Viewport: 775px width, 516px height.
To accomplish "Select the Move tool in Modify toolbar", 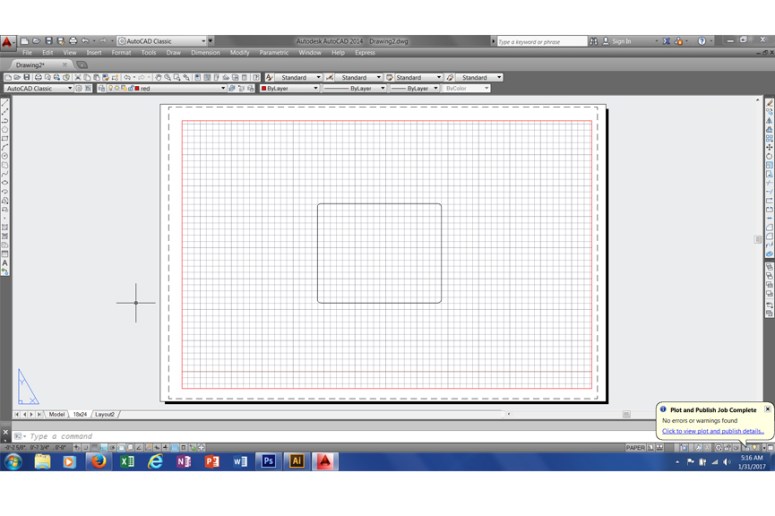I will tap(770, 147).
